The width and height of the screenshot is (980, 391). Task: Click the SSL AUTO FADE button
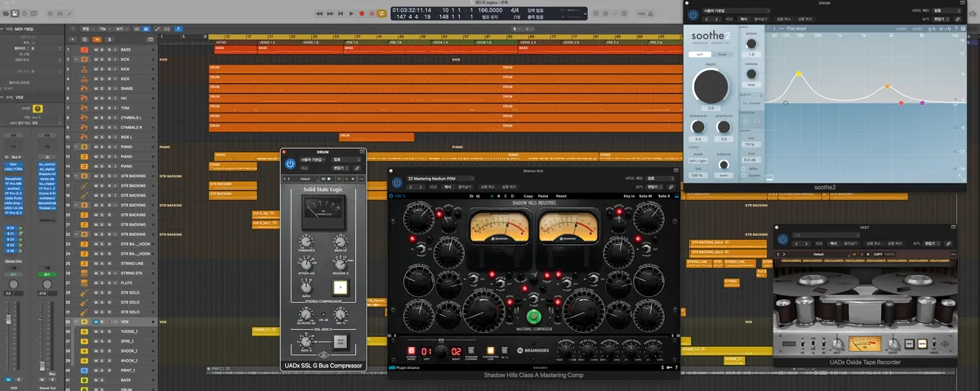[341, 340]
